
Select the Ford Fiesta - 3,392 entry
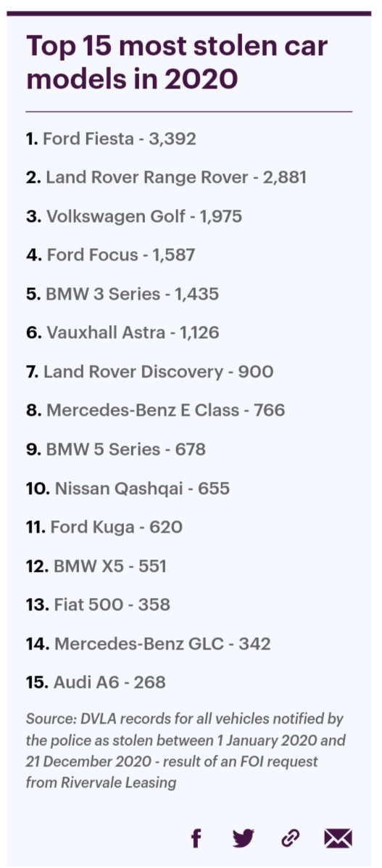click(111, 139)
